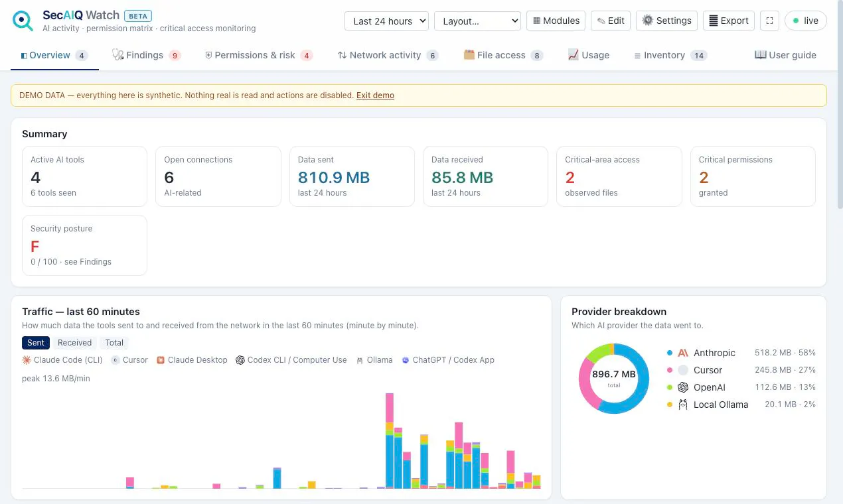Open the Active AI tools card
This screenshot has width=843, height=504.
(x=84, y=176)
